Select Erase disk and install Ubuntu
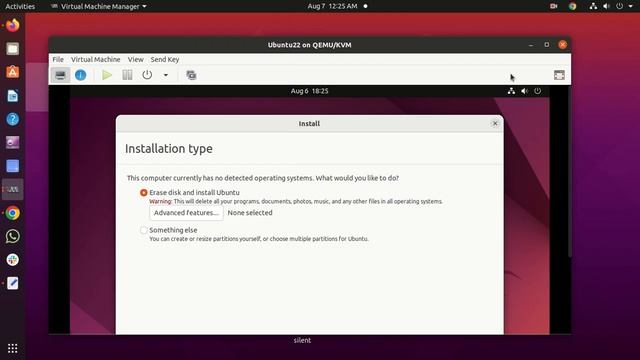Viewport: 640px width, 360px height. pyautogui.click(x=143, y=193)
